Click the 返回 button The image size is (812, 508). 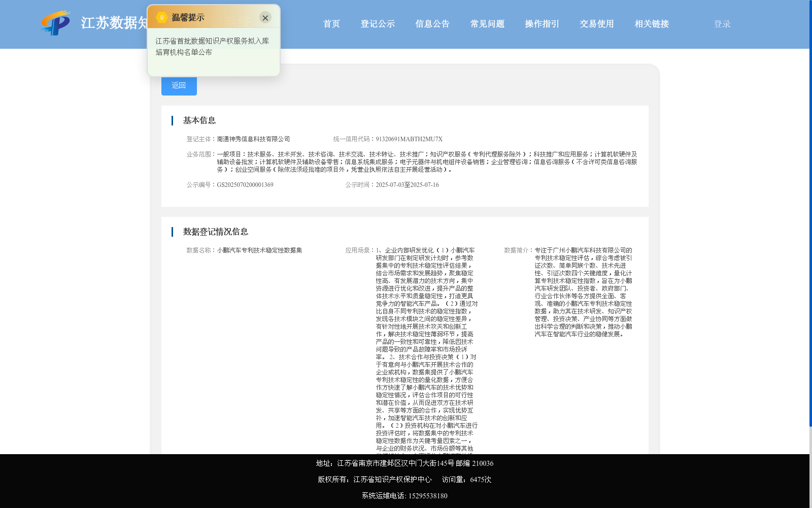pos(179,86)
